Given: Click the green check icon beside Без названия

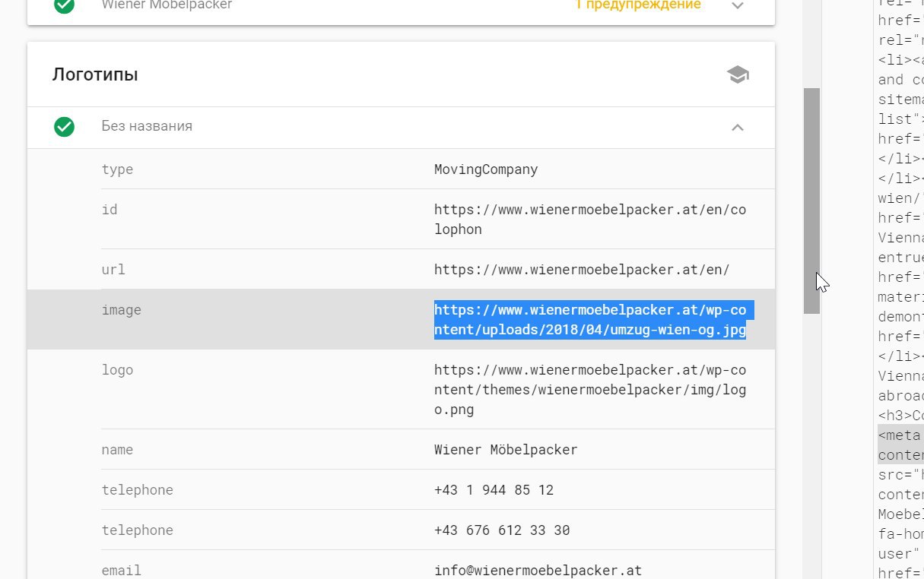Looking at the screenshot, I should coord(65,126).
